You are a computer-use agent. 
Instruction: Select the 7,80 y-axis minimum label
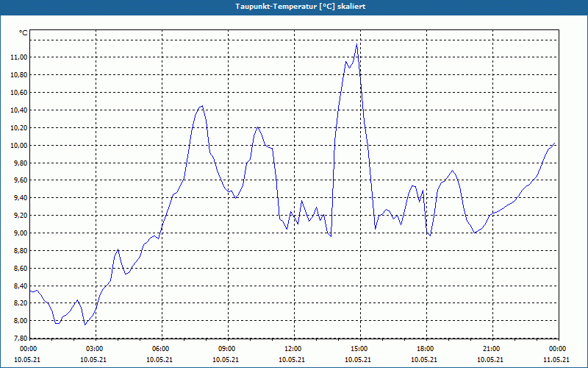point(21,339)
